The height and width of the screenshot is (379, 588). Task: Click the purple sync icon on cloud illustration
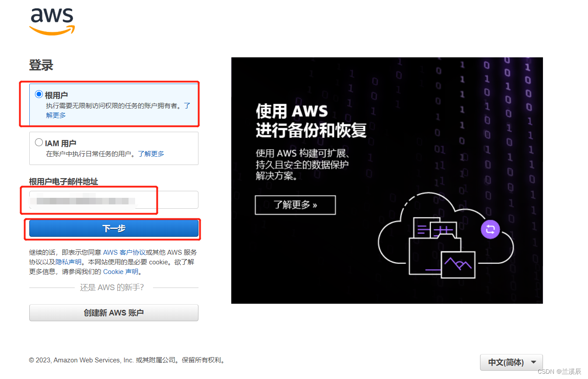(490, 229)
